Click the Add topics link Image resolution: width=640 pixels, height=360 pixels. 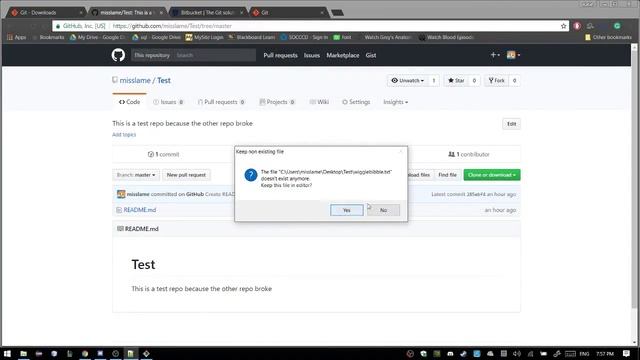click(x=124, y=135)
